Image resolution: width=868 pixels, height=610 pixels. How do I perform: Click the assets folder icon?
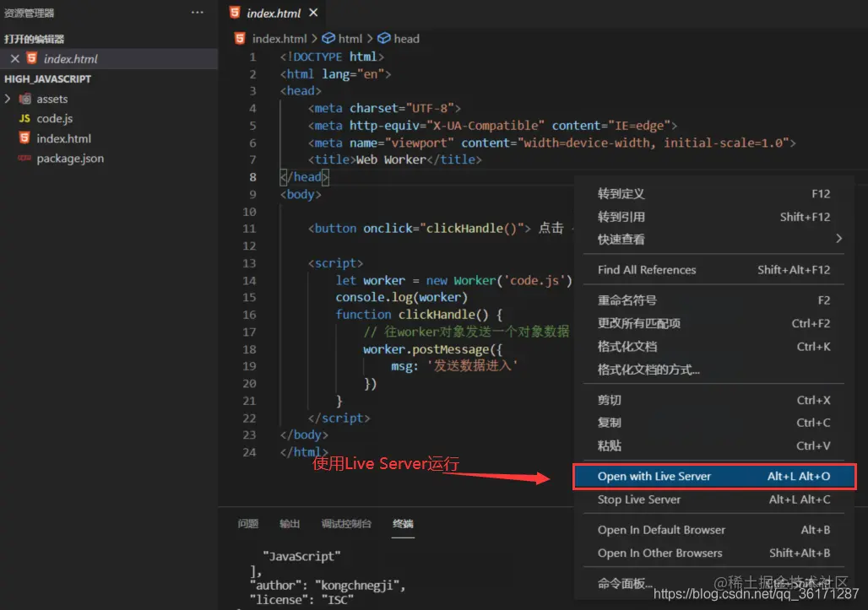click(24, 99)
